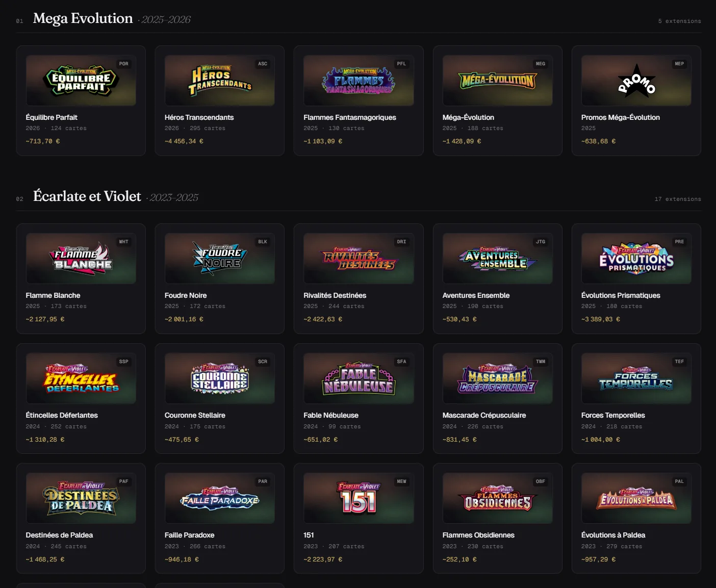Click the ~4 456,34 € price

184,141
